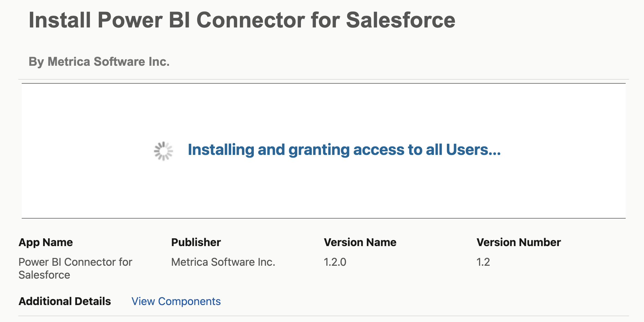Click the Version Name label
The image size is (644, 322).
tap(360, 242)
